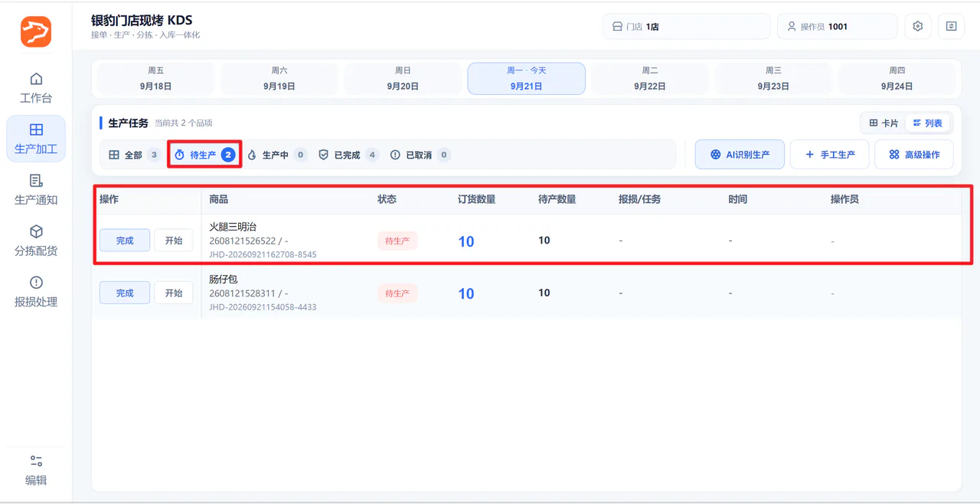Filter tasks by 全部
The image size is (980, 504).
[134, 155]
